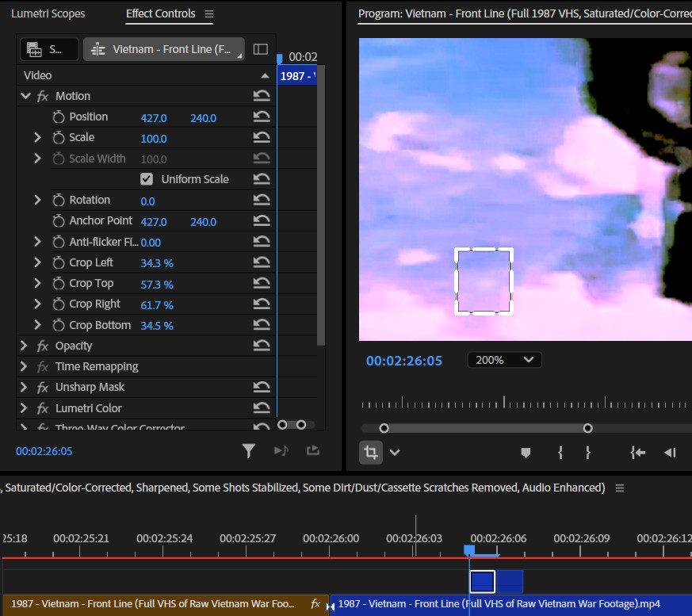The height and width of the screenshot is (616, 692).
Task: Click the filter properties funnel icon
Action: click(x=249, y=450)
